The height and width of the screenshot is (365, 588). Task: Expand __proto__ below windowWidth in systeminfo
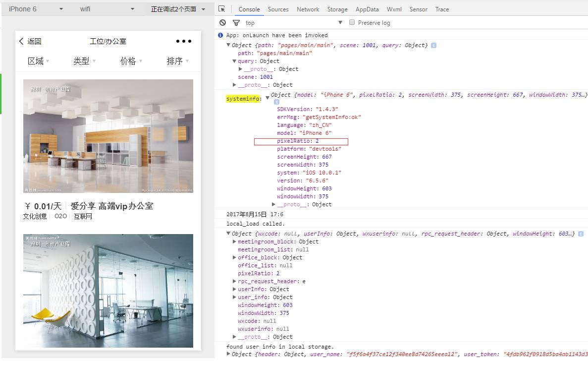point(274,204)
